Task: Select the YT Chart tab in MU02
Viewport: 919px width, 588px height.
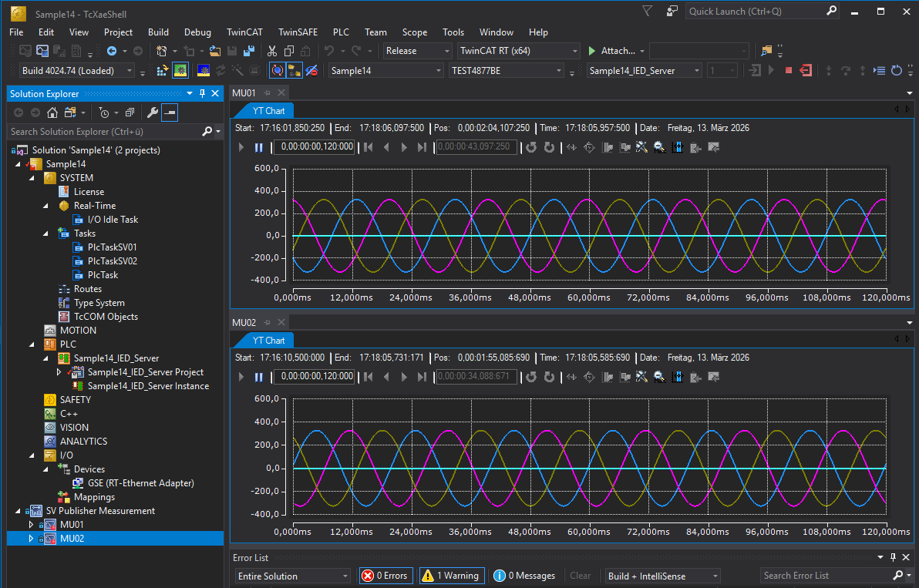Action: pos(268,341)
